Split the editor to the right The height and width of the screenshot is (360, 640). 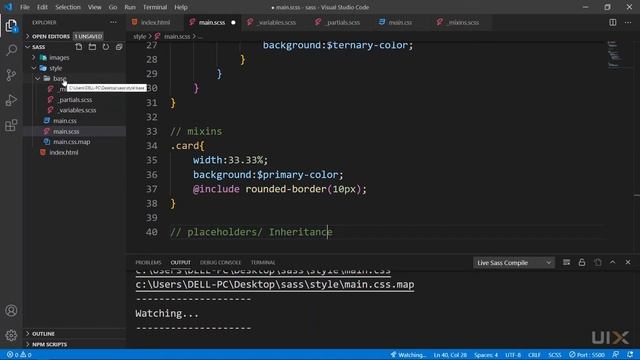click(x=613, y=22)
